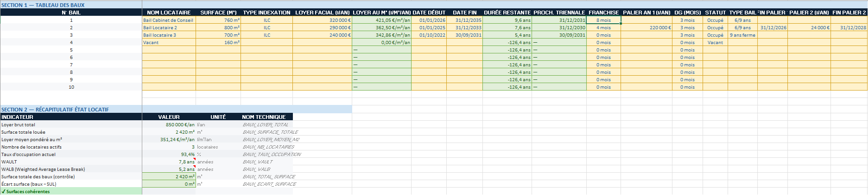Click the 'LOYER FACIAL (€/AN)' header cell
Image resolution: width=868 pixels, height=195 pixels.
pyautogui.click(x=322, y=13)
